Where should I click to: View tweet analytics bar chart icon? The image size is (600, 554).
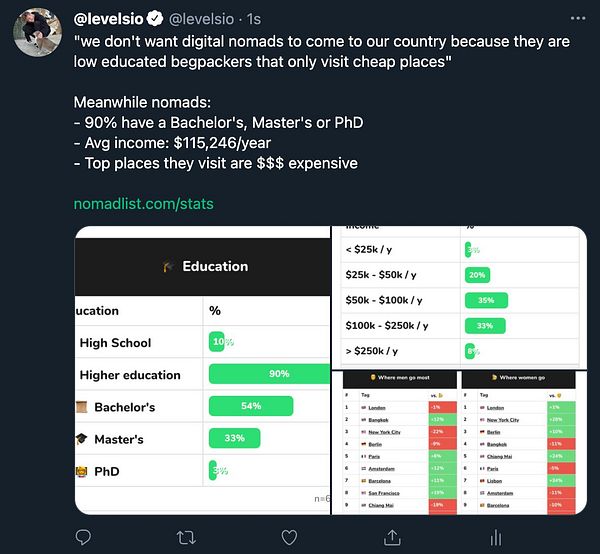pos(495,538)
